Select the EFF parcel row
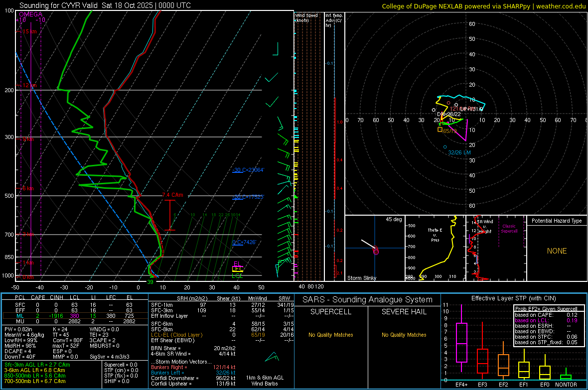The width and height of the screenshot is (588, 390). 74,310
